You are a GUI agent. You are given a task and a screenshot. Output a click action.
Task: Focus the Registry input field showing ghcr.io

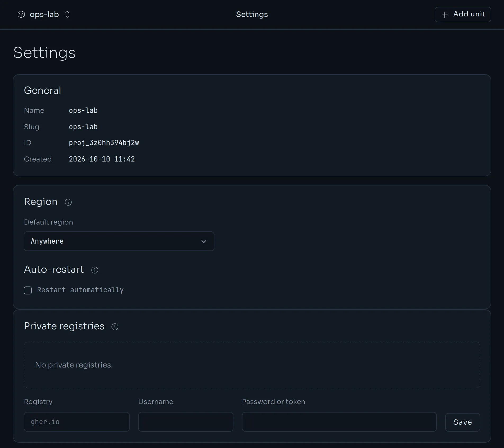pos(77,422)
